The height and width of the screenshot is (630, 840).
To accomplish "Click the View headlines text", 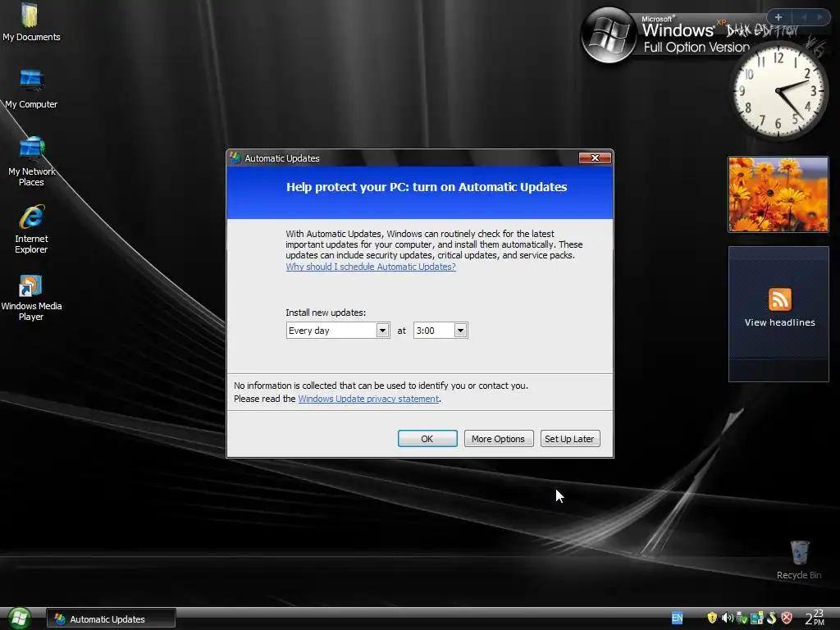I will point(779,322).
